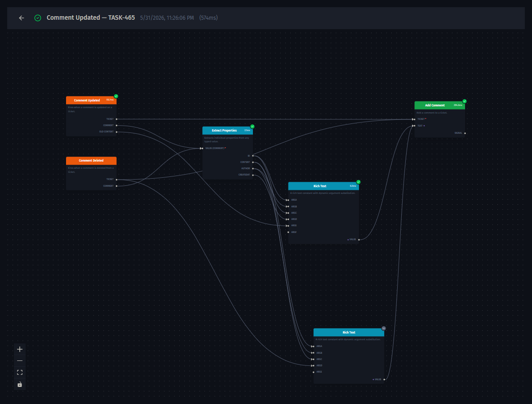Toggle canvas interactivity lock
532x404 pixels.
pyautogui.click(x=20, y=384)
